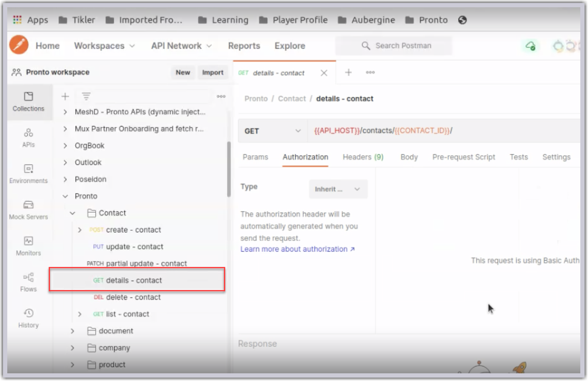Viewport: 588px width, 381px height.
Task: Close the details - contact tab
Action: 324,73
